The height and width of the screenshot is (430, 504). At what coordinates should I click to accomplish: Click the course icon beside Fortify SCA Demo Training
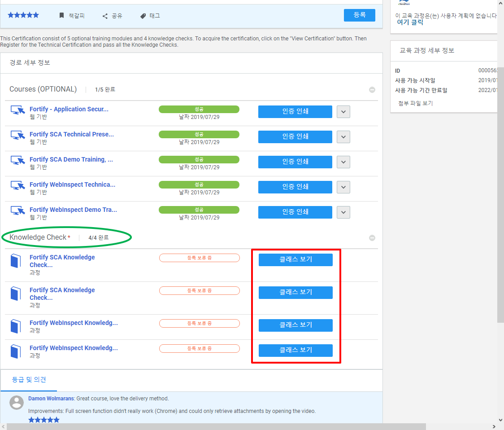tap(17, 160)
